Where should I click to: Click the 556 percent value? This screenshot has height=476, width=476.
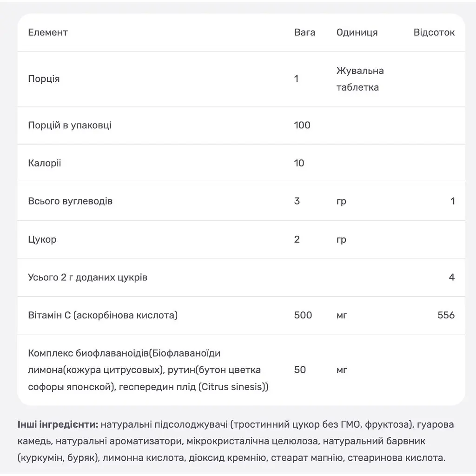coord(446,316)
